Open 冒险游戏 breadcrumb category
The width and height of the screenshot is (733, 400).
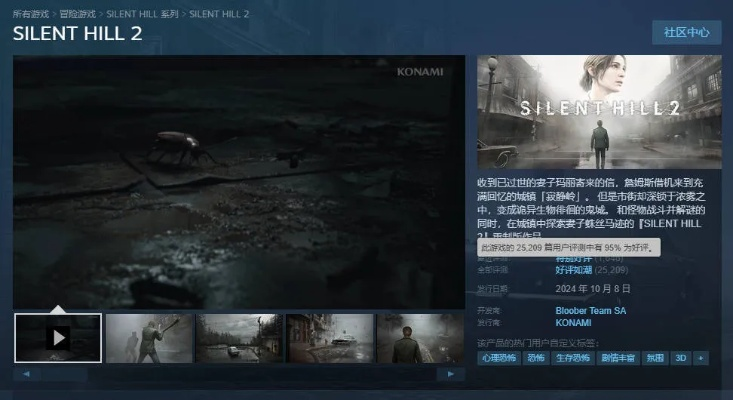pyautogui.click(x=81, y=15)
